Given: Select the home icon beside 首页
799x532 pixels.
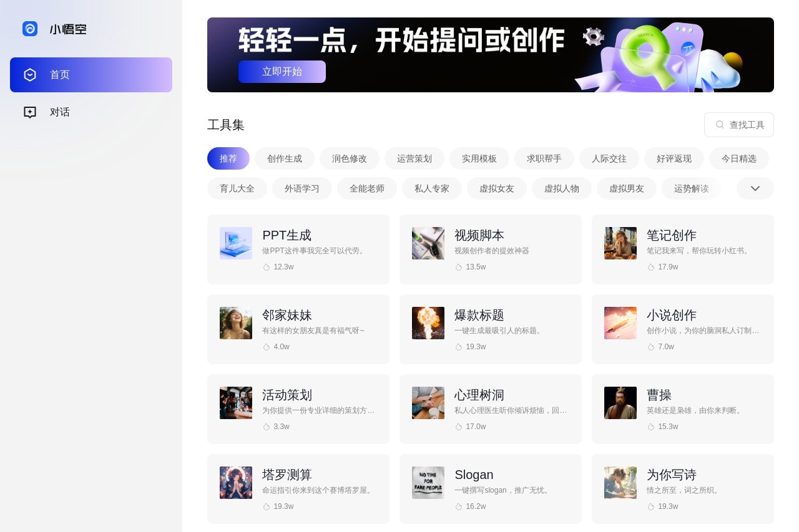Looking at the screenshot, I should (30, 74).
